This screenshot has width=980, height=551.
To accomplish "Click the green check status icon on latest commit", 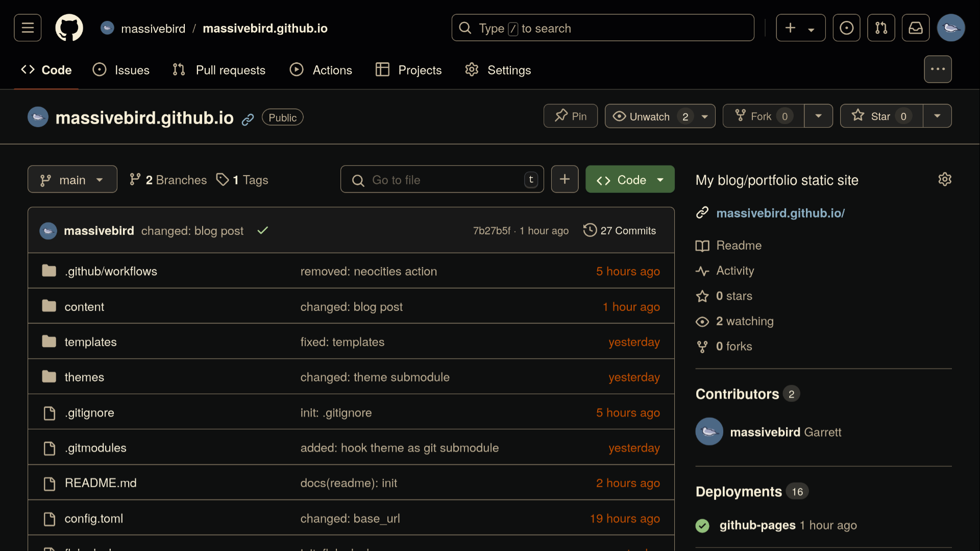I will point(263,231).
